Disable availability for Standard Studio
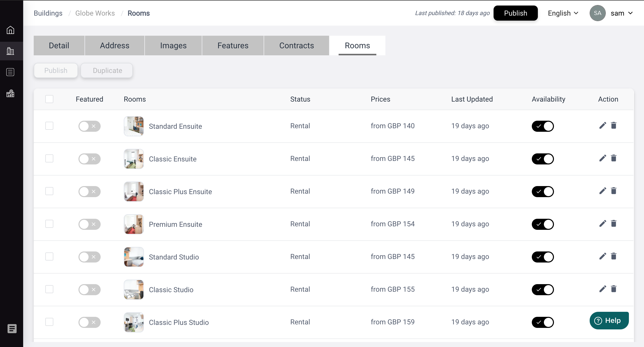 coord(543,257)
